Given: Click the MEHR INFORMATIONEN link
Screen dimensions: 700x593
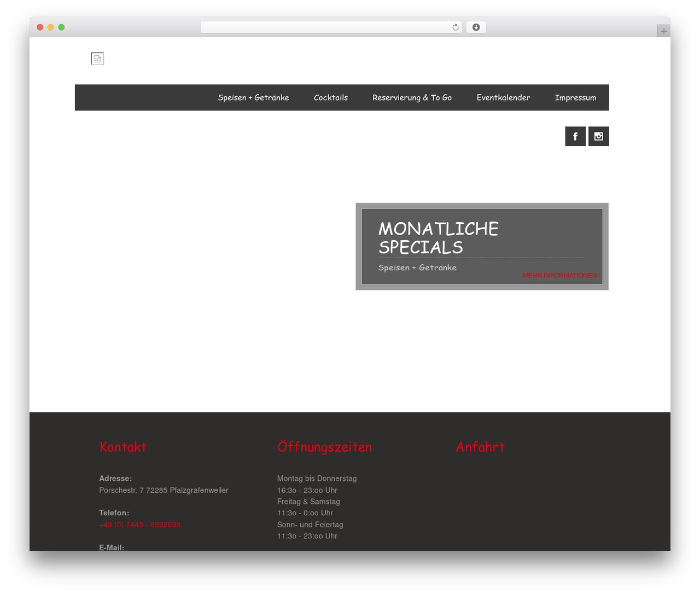Looking at the screenshot, I should point(559,275).
